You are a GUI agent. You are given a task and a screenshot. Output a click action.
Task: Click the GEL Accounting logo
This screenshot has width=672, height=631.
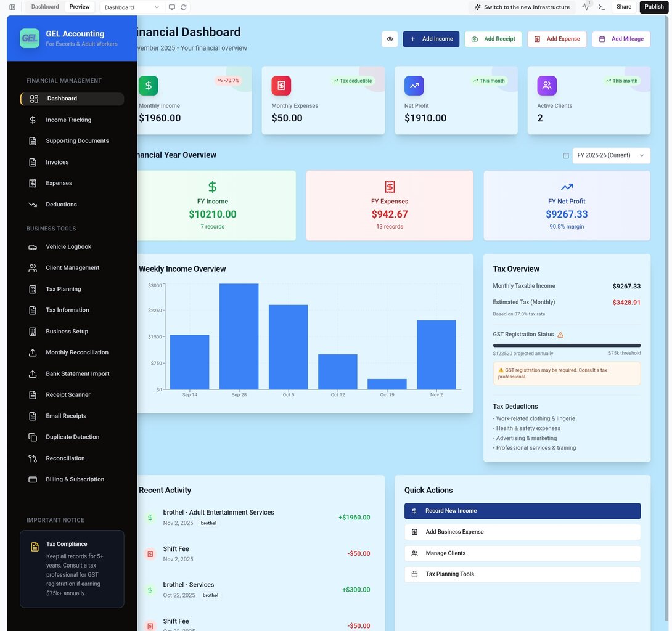pyautogui.click(x=30, y=38)
